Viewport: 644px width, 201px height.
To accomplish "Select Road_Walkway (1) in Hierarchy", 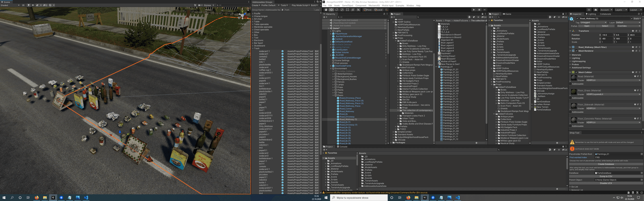I will tap(348, 119).
